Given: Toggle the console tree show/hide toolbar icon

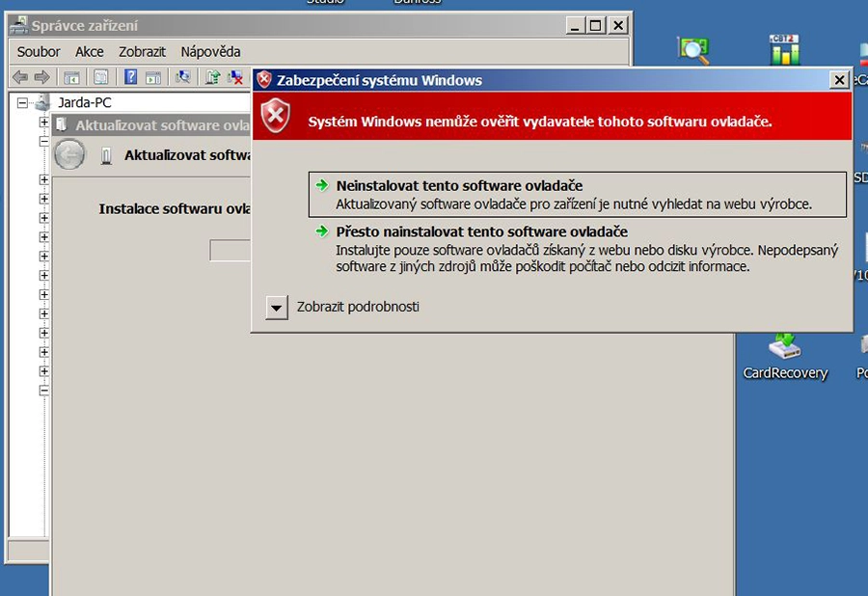Looking at the screenshot, I should click(x=72, y=77).
